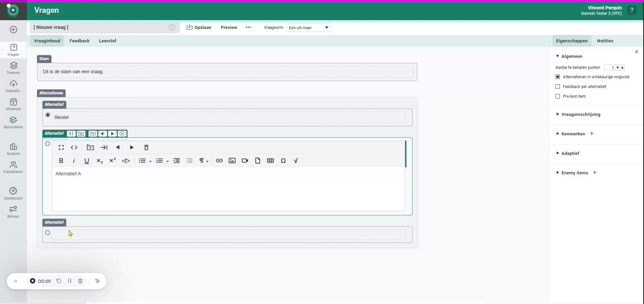Switch to HTML source view in editor
Screen dimensions: 644x304
pos(74,148)
